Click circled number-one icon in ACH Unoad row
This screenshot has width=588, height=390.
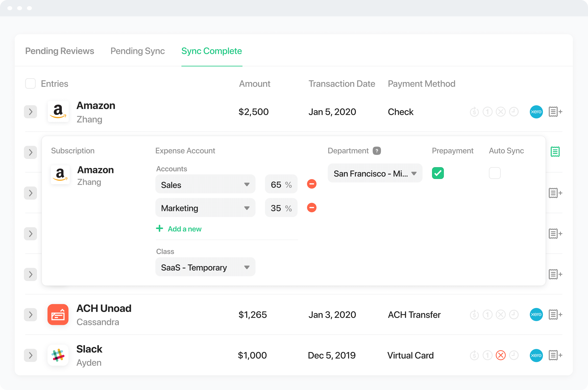[x=488, y=314]
